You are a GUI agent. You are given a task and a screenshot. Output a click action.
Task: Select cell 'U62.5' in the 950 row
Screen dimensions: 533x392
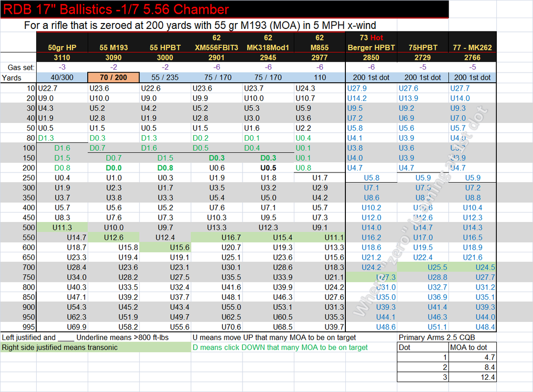click(217, 317)
